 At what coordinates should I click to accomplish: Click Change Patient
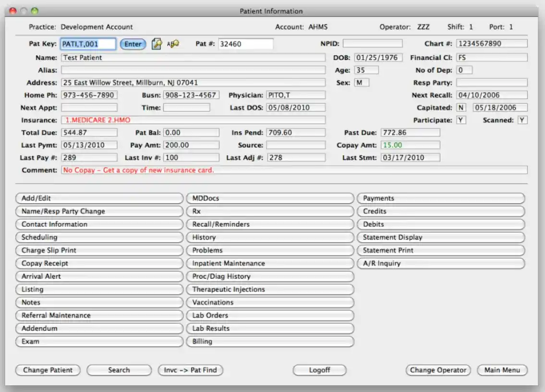pos(48,370)
